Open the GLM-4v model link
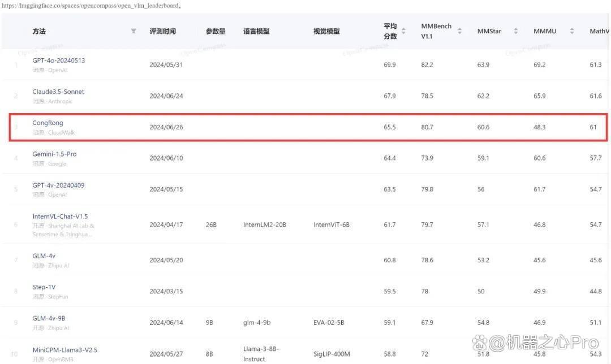 tap(44, 256)
